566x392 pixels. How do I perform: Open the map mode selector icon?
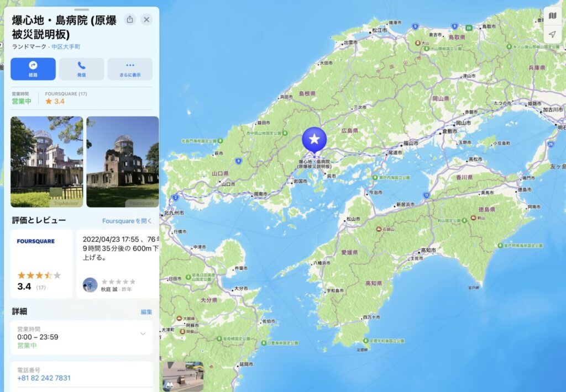click(552, 15)
